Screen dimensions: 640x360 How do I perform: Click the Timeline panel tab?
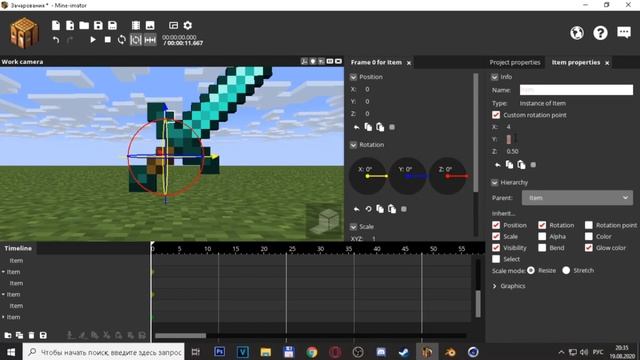click(18, 248)
